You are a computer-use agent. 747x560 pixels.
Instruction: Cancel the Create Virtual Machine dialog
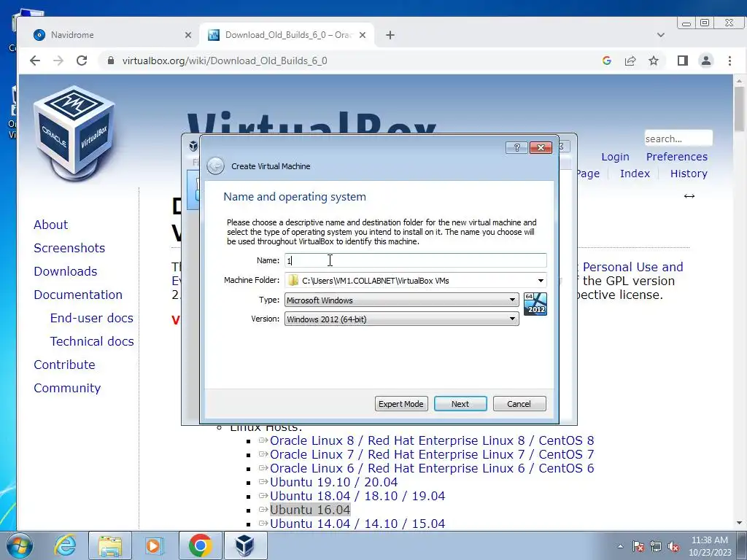(519, 404)
